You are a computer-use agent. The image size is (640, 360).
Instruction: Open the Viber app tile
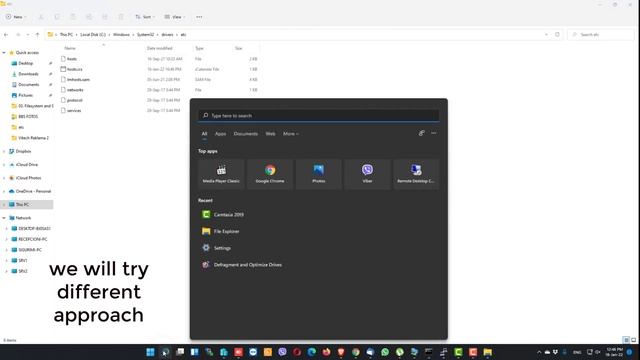click(367, 174)
